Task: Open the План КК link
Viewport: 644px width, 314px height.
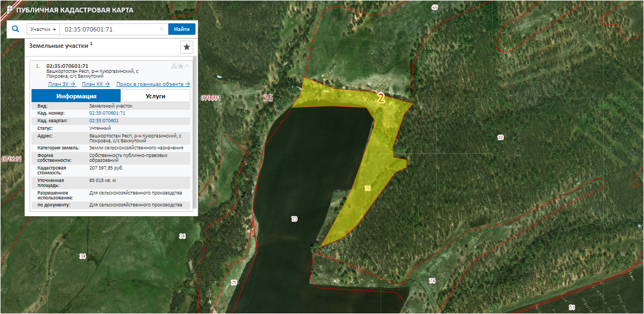Action: (96, 84)
